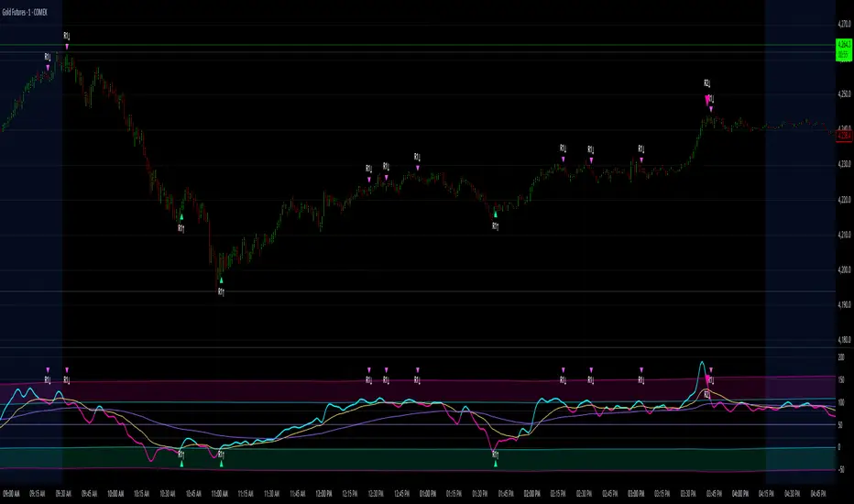This screenshot has height=504, width=854.
Task: Click the 0 level on oscillator scale
Action: click(839, 447)
